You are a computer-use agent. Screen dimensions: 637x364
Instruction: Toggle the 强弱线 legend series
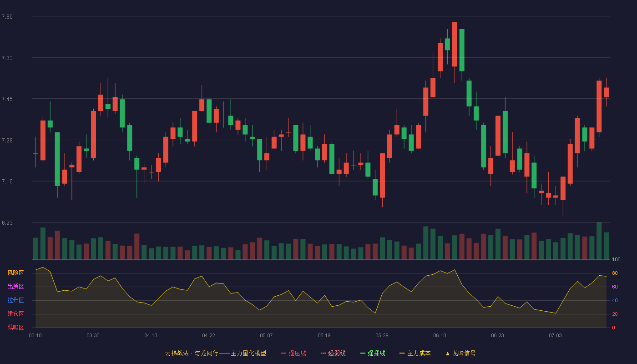[x=333, y=353]
